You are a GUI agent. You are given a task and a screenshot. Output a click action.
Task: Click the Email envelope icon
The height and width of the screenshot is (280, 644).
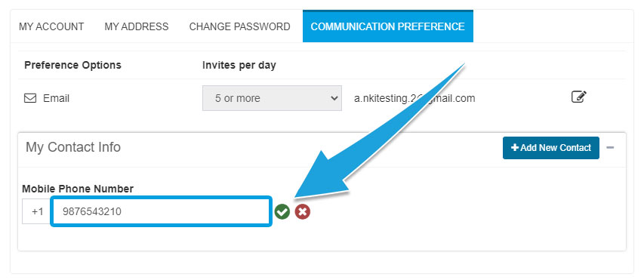click(x=30, y=99)
